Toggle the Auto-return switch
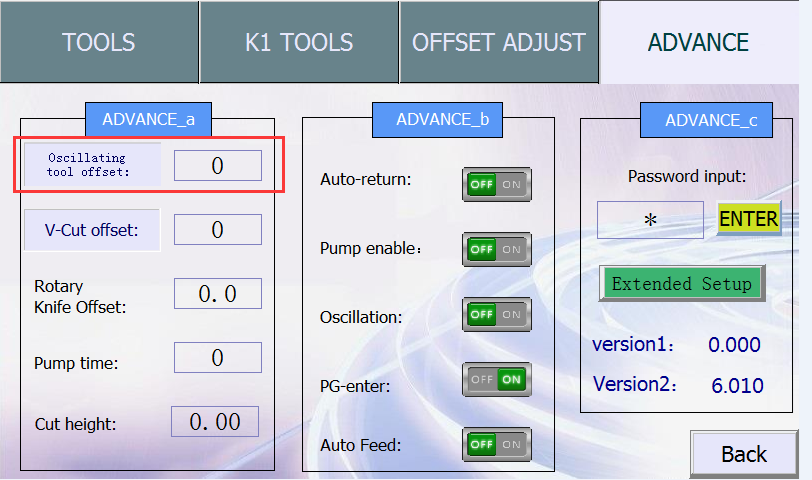This screenshot has height=480, width=812. (x=496, y=185)
